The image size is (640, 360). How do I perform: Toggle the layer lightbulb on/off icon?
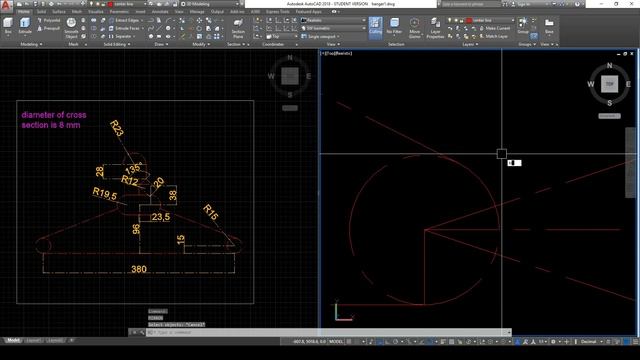click(x=450, y=20)
